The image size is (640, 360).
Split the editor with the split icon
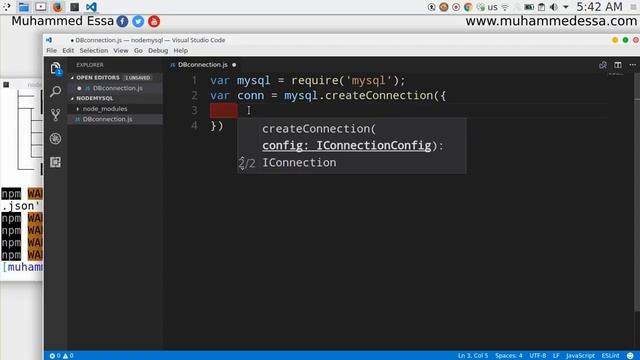click(x=618, y=65)
